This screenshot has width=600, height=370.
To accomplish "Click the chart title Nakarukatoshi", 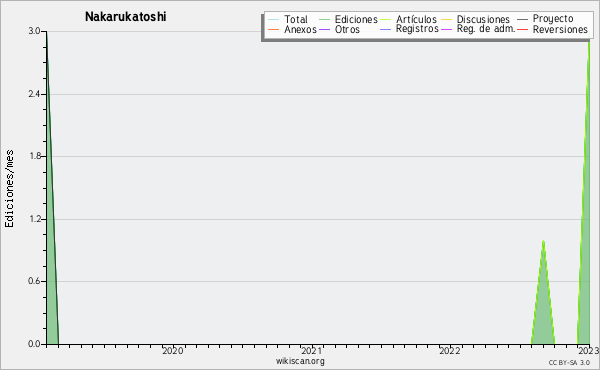I will click(126, 17).
